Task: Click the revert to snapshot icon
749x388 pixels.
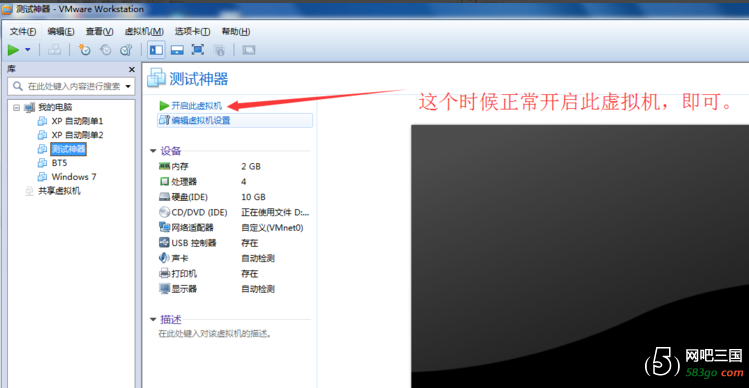Action: click(105, 50)
